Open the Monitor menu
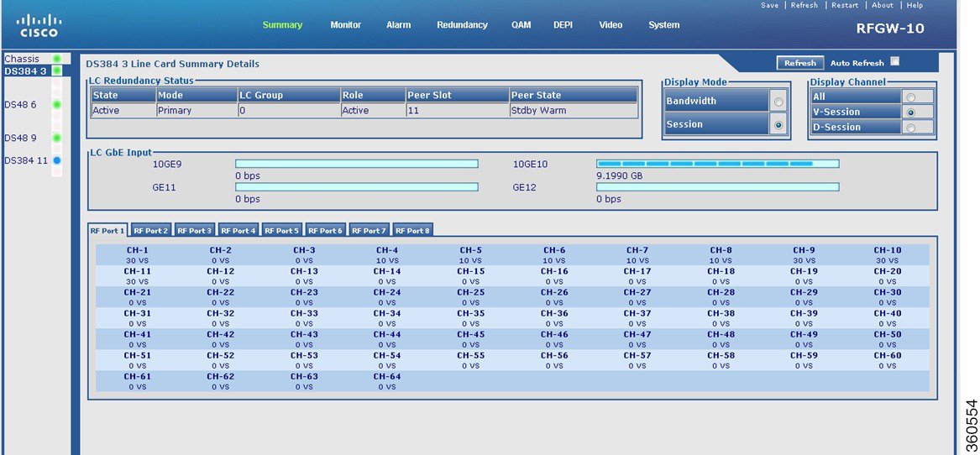 (x=346, y=25)
